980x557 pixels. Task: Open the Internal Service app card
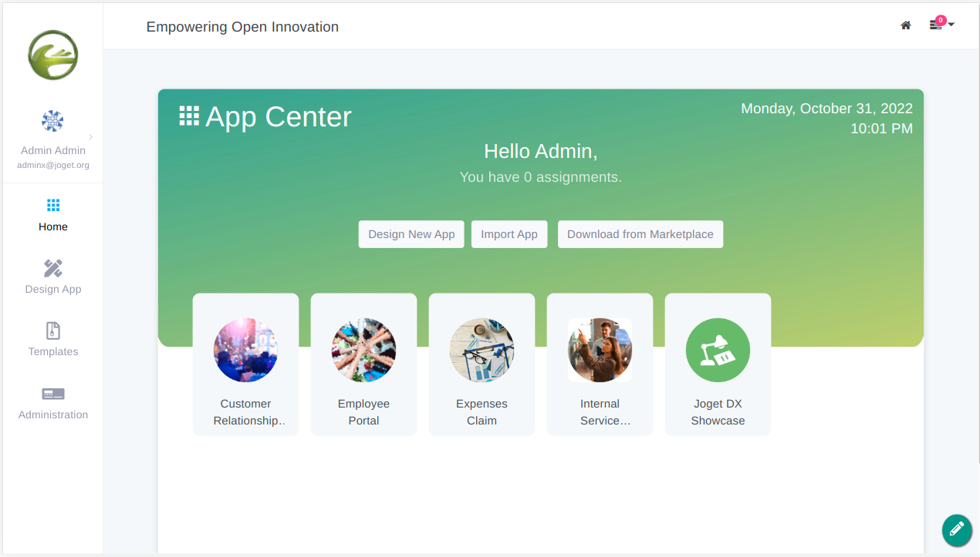600,364
